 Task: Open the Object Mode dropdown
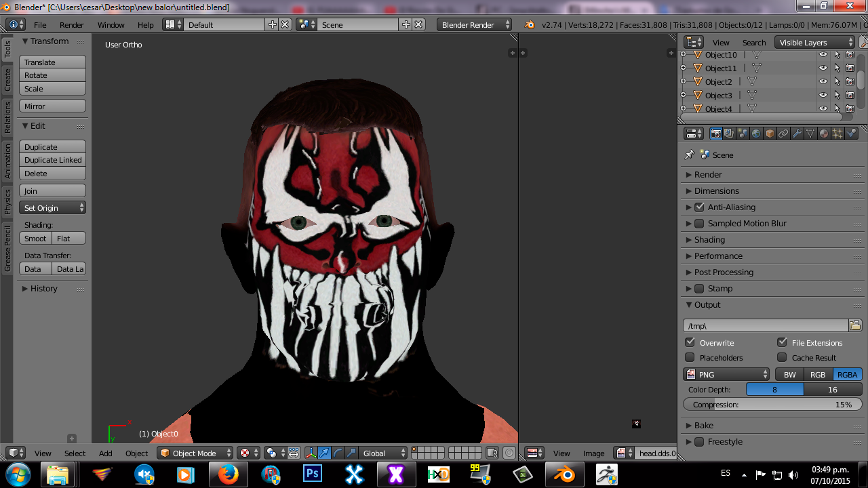(195, 453)
